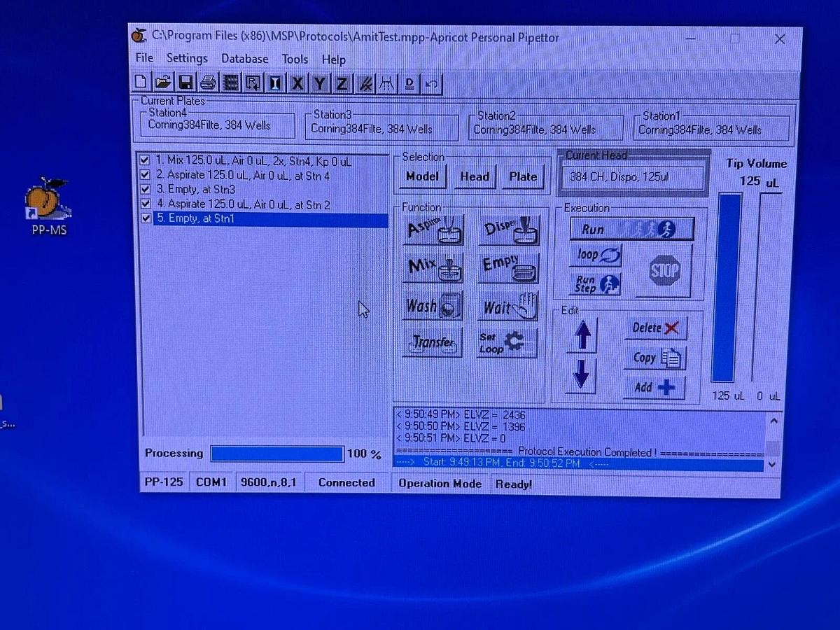Click the PP-125 status bar entry
840x630 pixels.
(162, 483)
